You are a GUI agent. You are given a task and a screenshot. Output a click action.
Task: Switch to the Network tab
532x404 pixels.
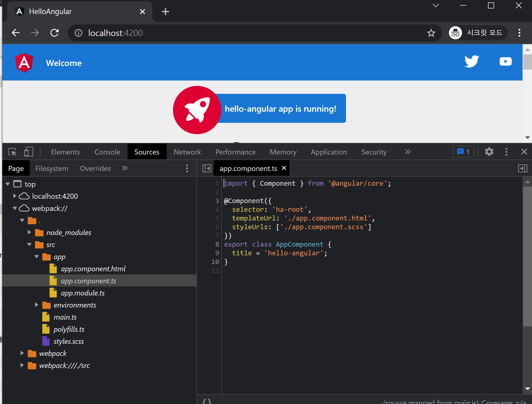tap(187, 152)
